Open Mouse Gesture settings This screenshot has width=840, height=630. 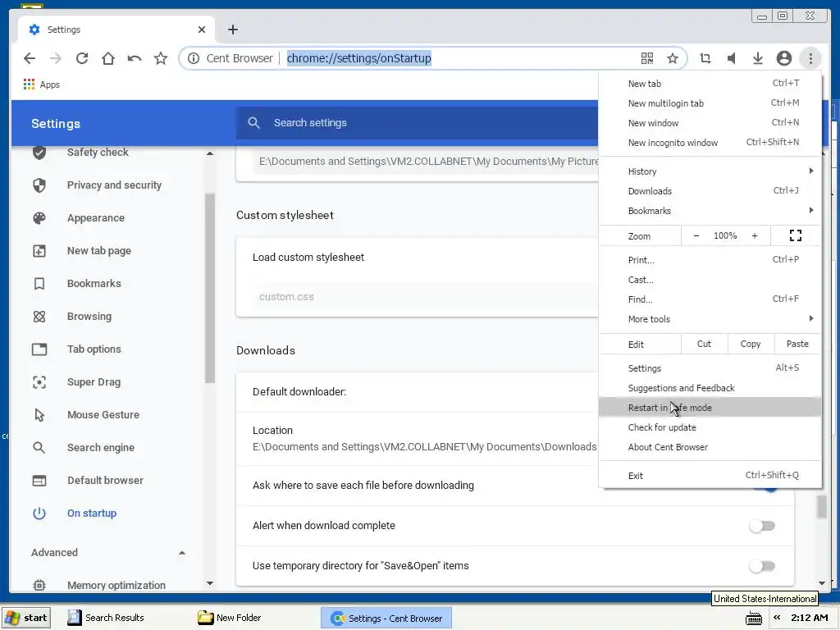pyautogui.click(x=103, y=414)
